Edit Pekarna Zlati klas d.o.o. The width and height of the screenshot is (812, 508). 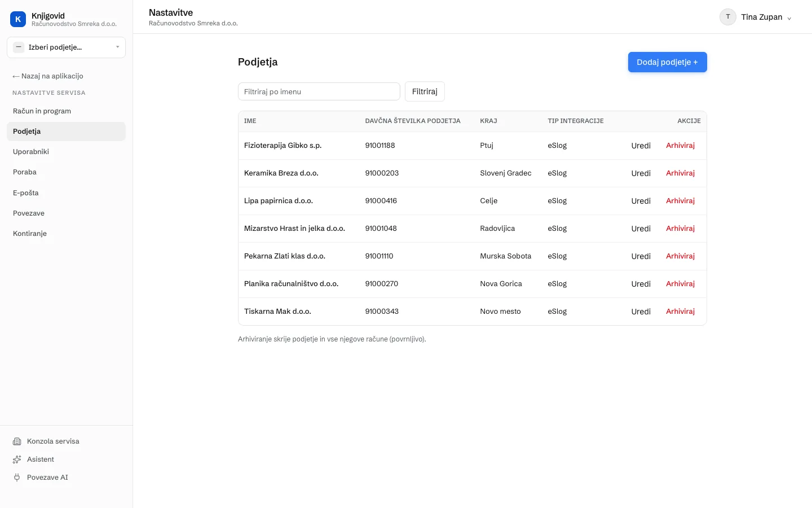pyautogui.click(x=641, y=256)
